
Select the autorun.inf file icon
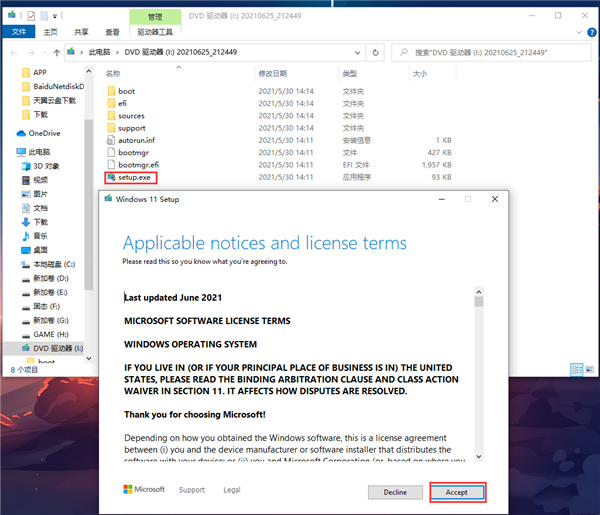[110, 140]
